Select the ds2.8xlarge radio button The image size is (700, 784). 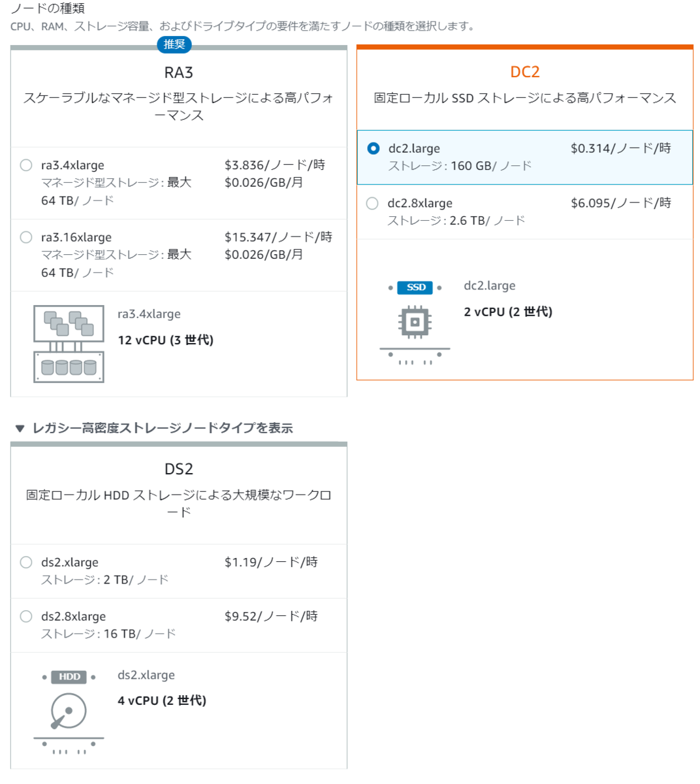click(x=25, y=616)
